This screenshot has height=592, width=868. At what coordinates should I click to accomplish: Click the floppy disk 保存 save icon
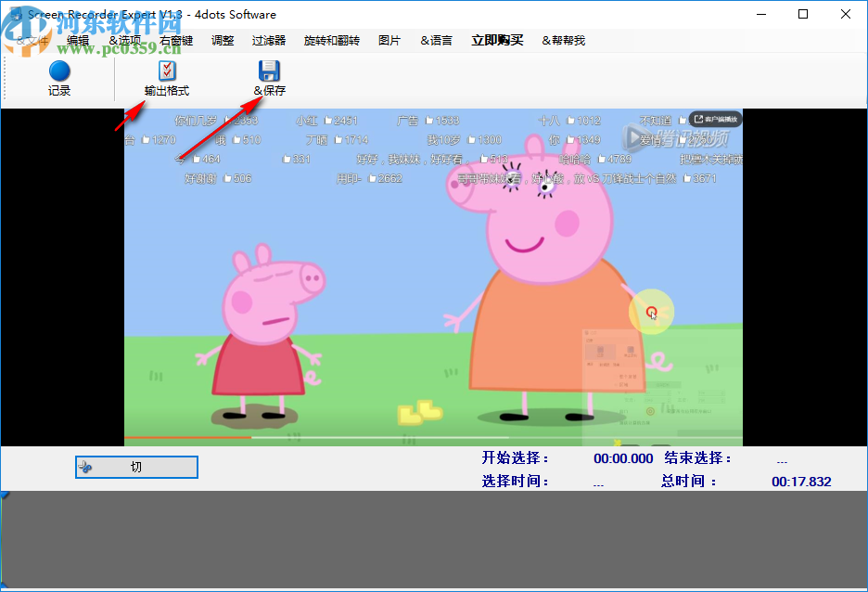pyautogui.click(x=268, y=69)
